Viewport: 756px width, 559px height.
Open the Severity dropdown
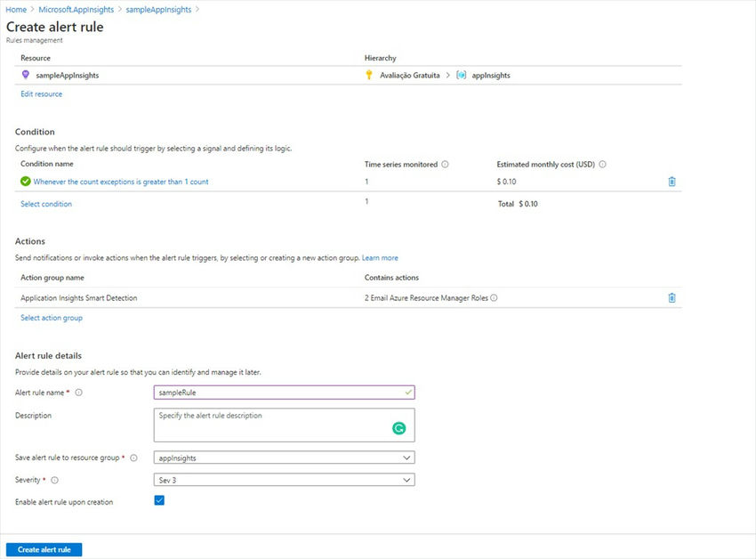tap(284, 480)
